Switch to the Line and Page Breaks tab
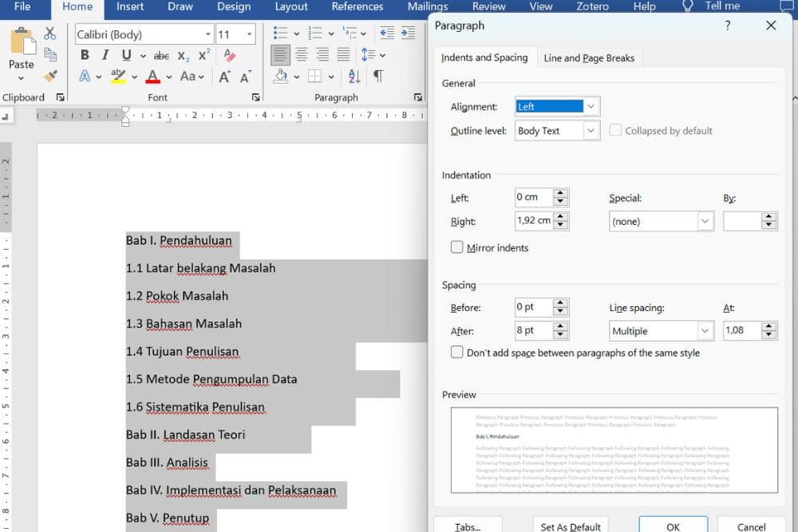 point(589,58)
